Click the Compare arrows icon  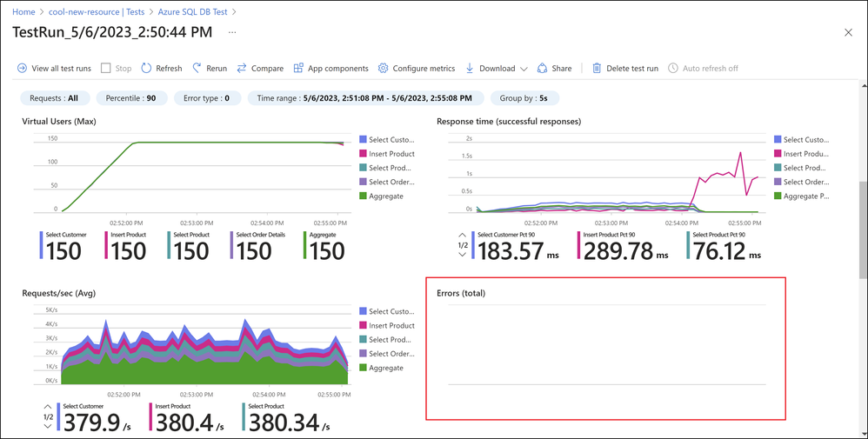coord(242,68)
